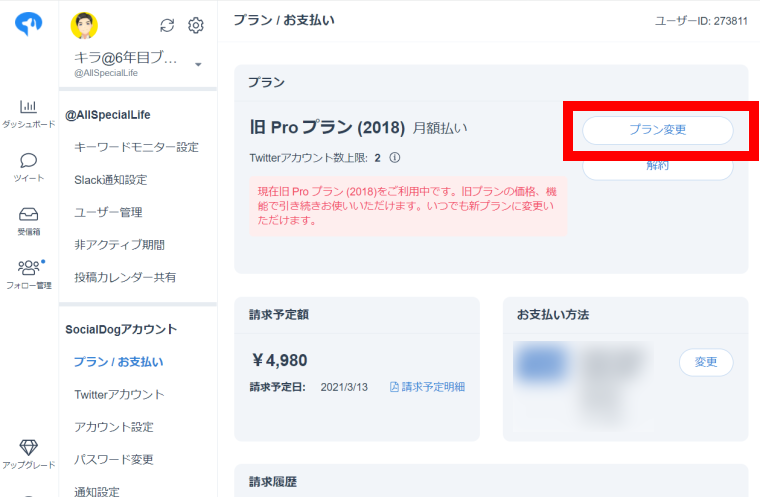Go to ユーザー管理 menu item

tap(108, 212)
